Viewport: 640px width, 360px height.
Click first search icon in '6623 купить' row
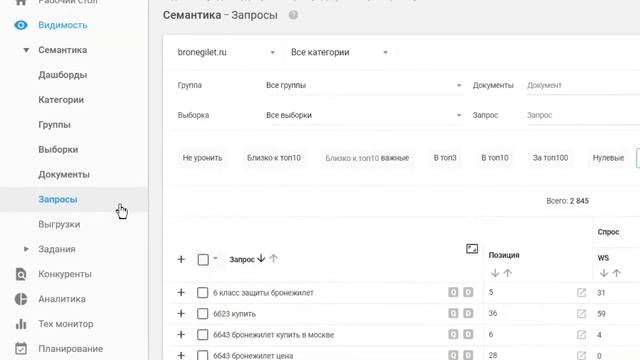453,313
